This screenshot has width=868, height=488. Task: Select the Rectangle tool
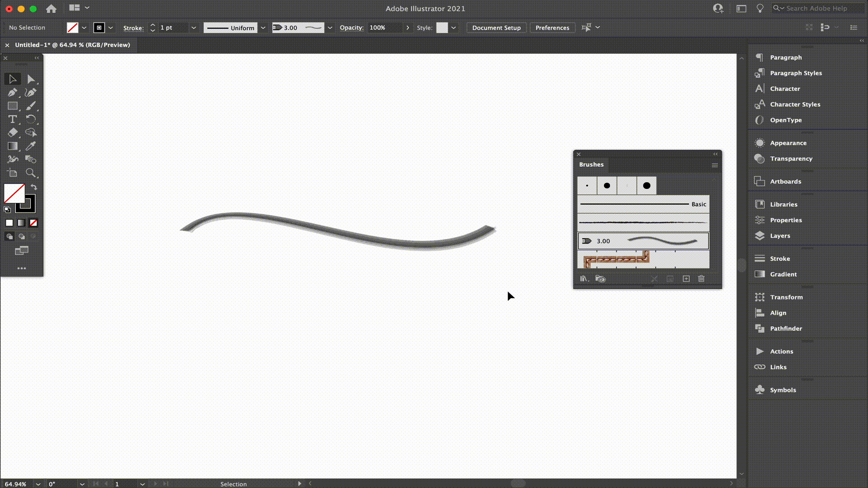(x=13, y=106)
